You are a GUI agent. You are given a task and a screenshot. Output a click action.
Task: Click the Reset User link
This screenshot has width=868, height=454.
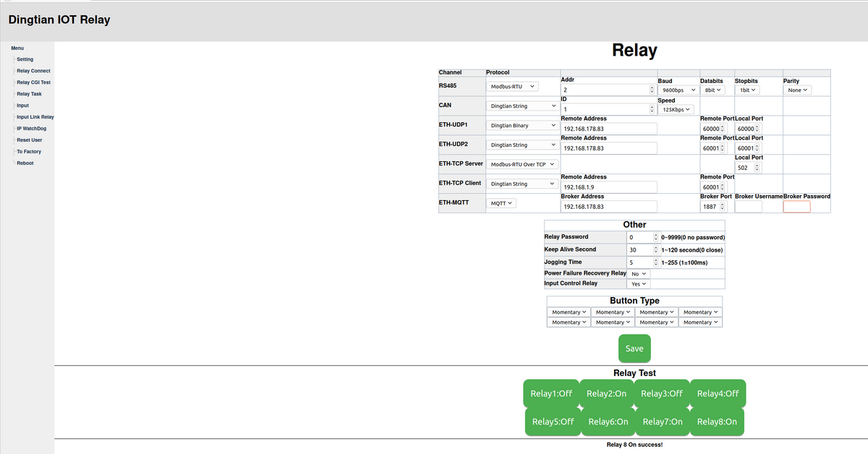pos(29,140)
